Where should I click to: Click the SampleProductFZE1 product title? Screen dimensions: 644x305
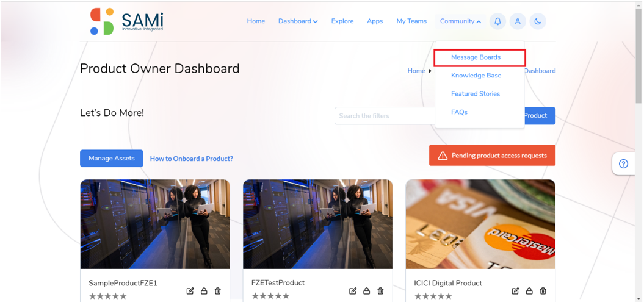point(123,283)
